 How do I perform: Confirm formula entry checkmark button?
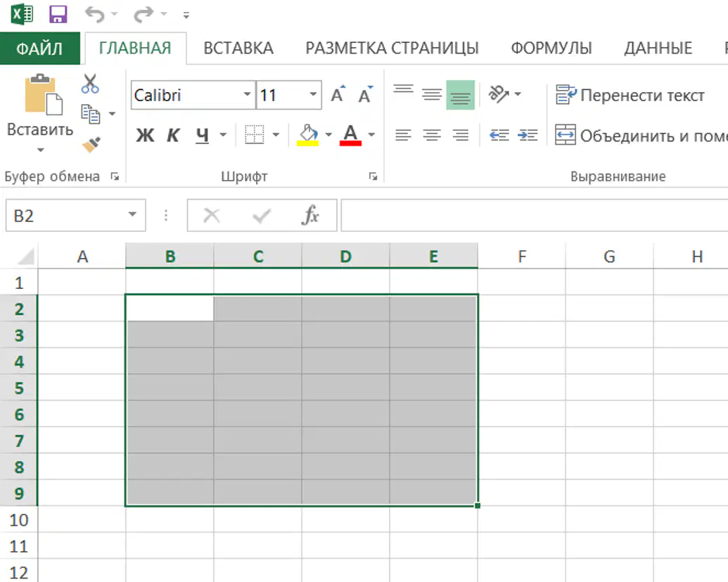point(262,215)
